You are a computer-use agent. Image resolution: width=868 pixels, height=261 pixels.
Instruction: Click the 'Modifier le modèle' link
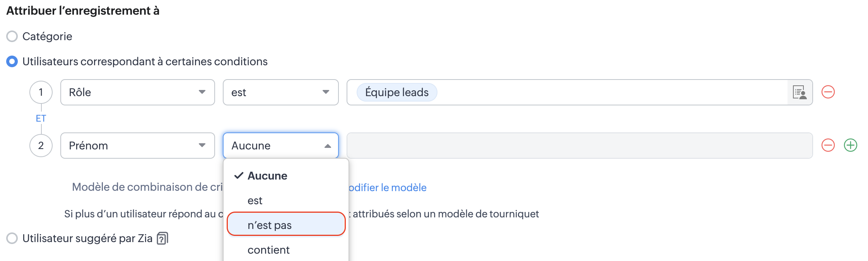tap(388, 188)
